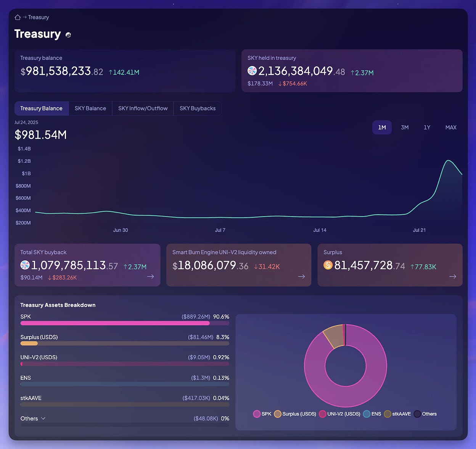The height and width of the screenshot is (449, 476).
Task: Open Total SKY buyback via its arrow
Action: 151,276
